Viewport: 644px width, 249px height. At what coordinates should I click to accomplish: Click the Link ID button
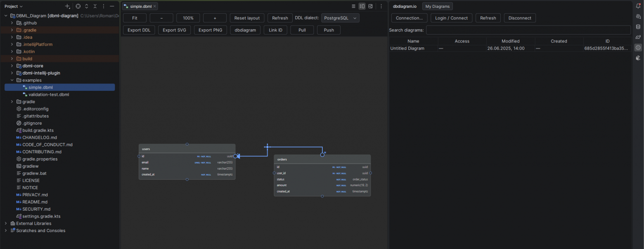[x=275, y=30]
